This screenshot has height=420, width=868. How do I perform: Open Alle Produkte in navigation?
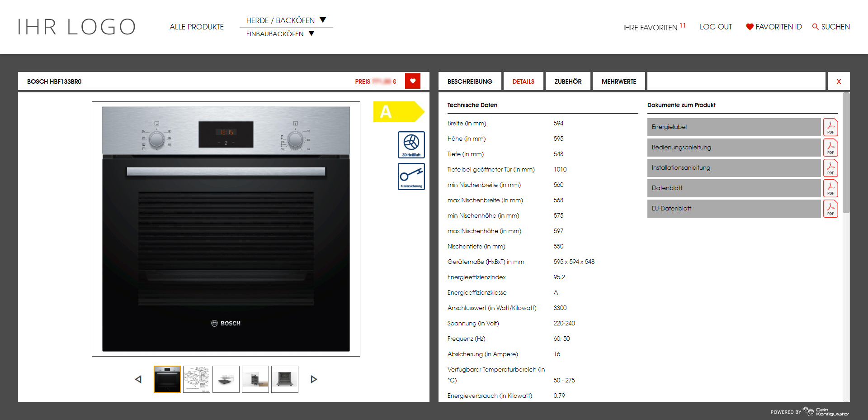pos(197,27)
